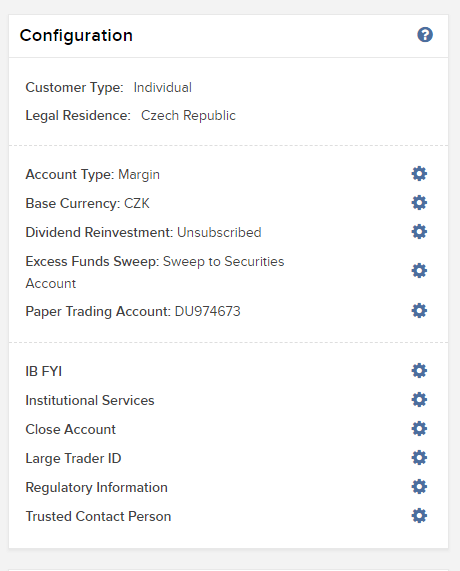The height and width of the screenshot is (571, 460).
Task: Configure Institutional Services via gear icon
Action: [419, 400]
